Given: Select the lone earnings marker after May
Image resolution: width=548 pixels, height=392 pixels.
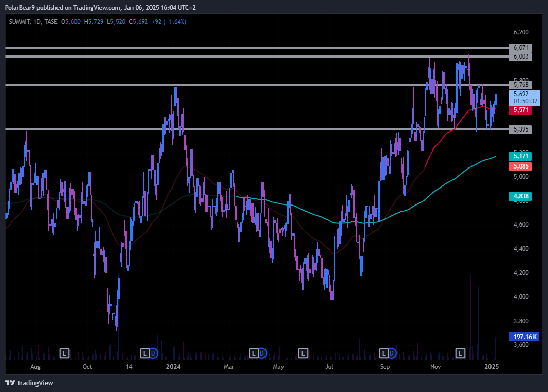Looking at the screenshot, I should click(303, 353).
